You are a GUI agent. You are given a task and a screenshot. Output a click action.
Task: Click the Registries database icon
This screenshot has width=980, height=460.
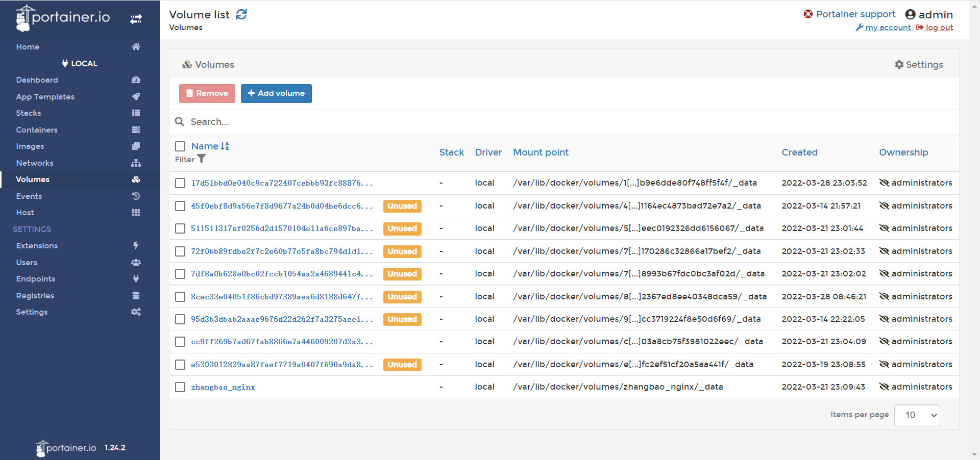tap(136, 296)
